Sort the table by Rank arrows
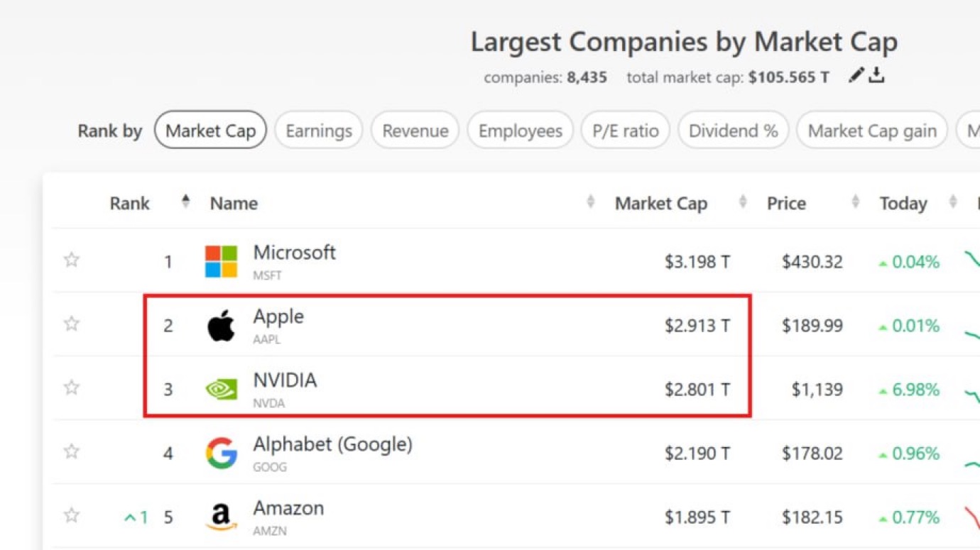Image resolution: width=980 pixels, height=550 pixels. [185, 203]
